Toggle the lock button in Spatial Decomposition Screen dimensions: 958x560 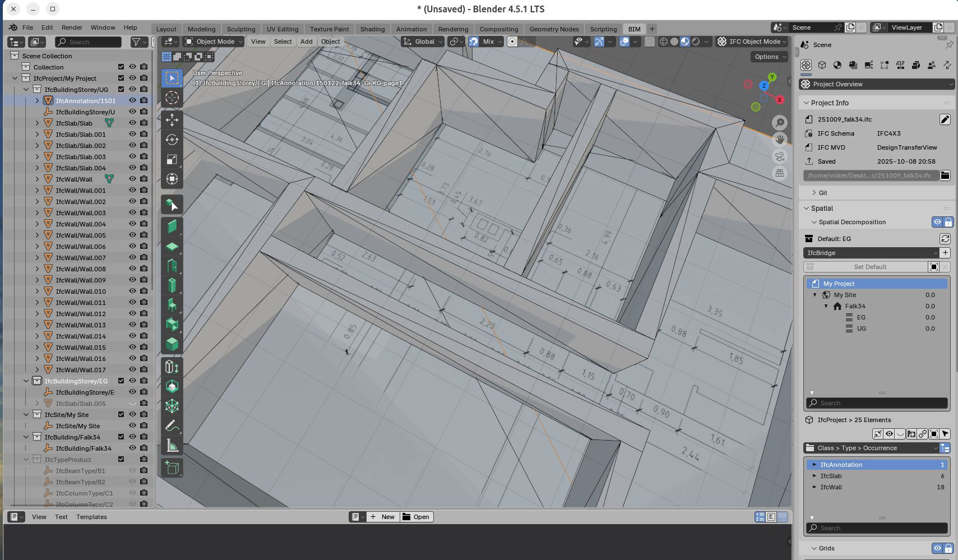pos(948,222)
